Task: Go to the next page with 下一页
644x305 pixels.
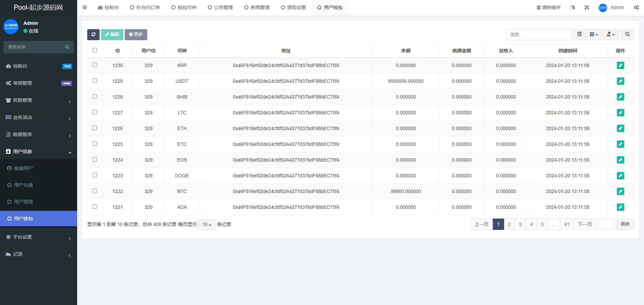Action: coord(585,224)
